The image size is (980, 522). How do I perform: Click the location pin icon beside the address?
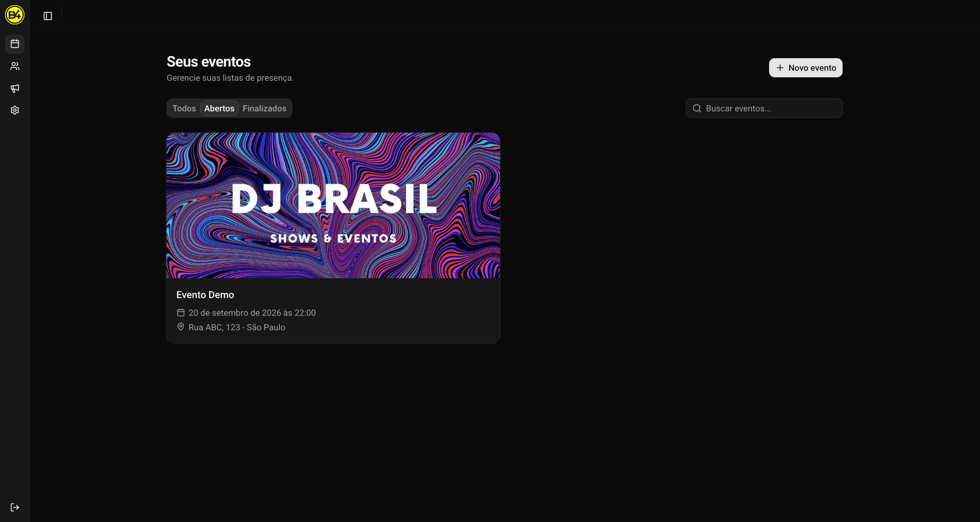181,327
